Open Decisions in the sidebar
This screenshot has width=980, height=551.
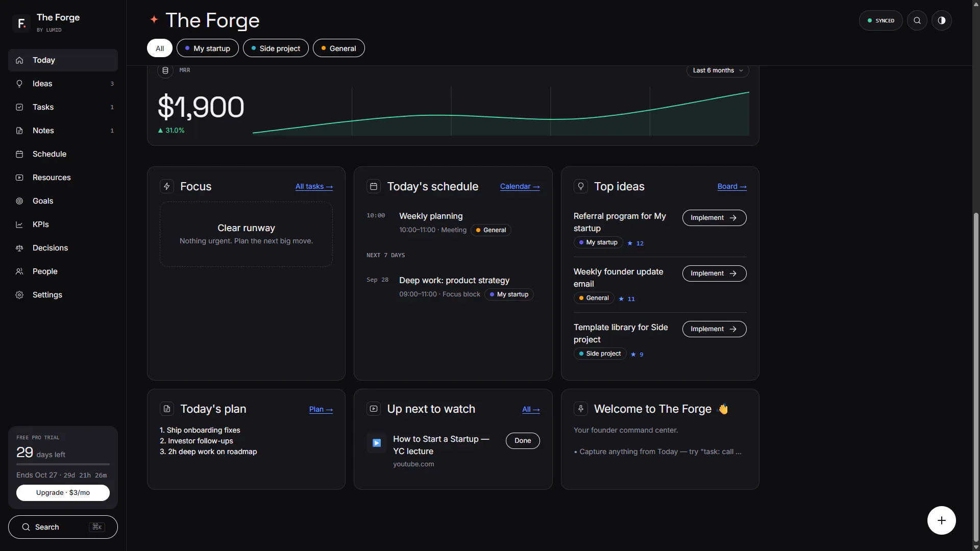click(63, 248)
